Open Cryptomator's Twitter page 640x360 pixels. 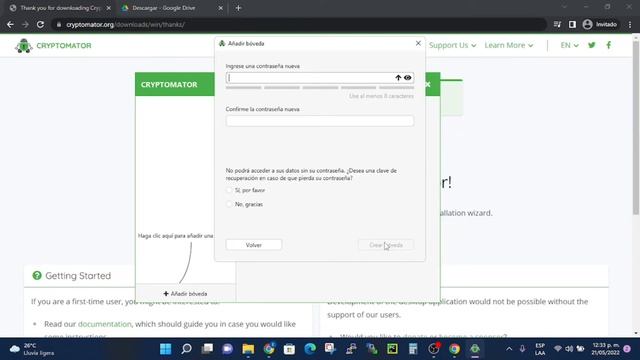(x=591, y=45)
